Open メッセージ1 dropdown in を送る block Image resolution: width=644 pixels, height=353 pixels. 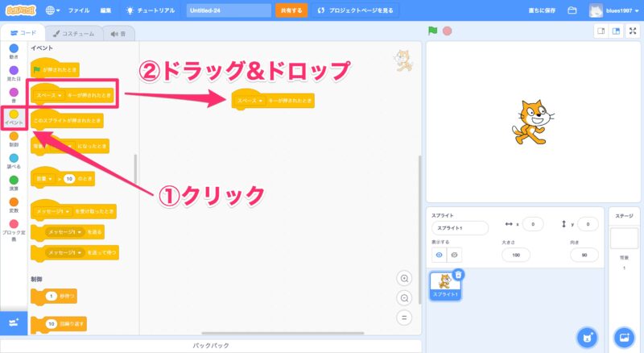tap(65, 232)
